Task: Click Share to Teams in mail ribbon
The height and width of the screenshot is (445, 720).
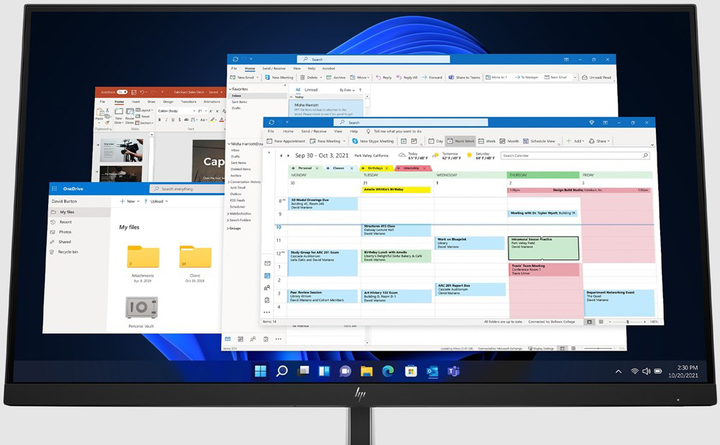Action: (x=464, y=78)
